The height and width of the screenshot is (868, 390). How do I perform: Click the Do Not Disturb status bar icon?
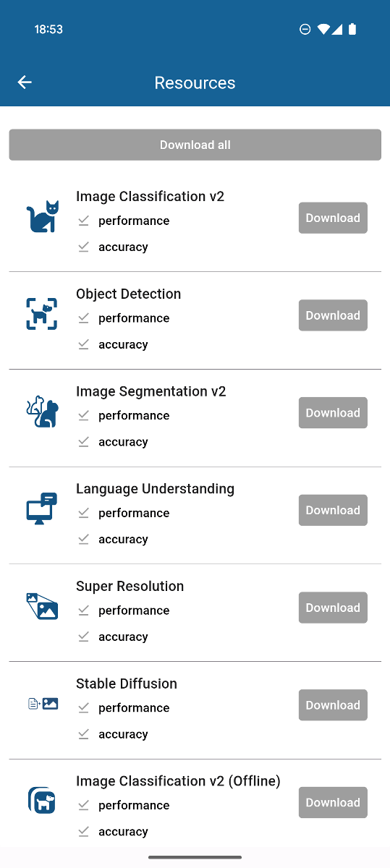(x=305, y=30)
